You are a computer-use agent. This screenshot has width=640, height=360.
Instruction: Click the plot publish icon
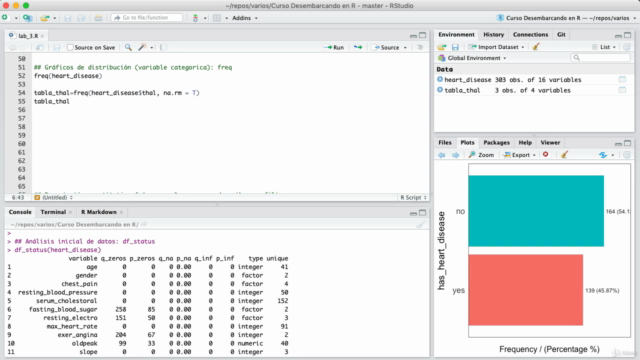pos(603,155)
